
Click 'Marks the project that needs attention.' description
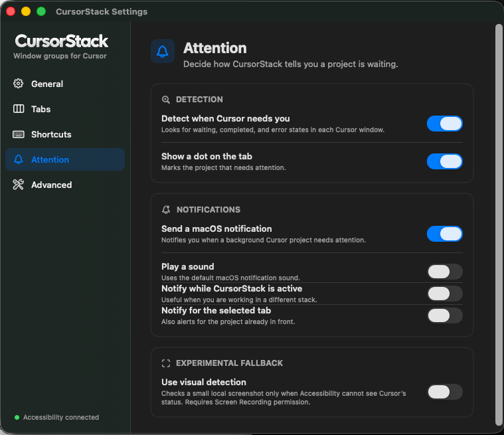(223, 167)
